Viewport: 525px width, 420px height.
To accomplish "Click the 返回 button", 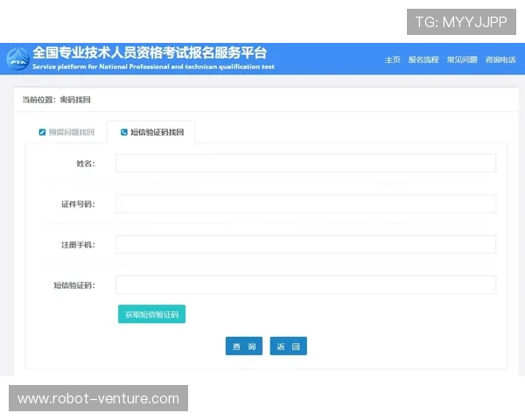I will pos(288,346).
